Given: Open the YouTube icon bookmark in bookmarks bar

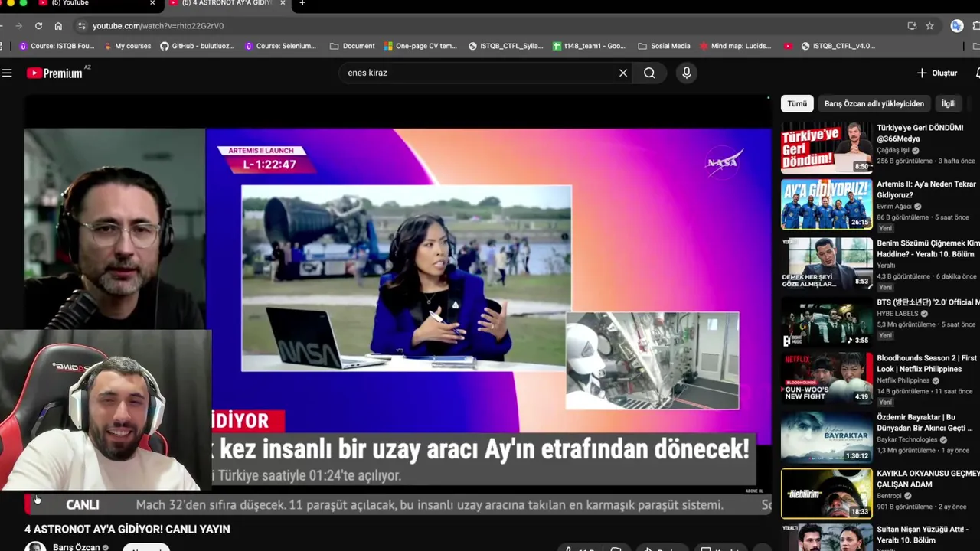Looking at the screenshot, I should coord(788,46).
